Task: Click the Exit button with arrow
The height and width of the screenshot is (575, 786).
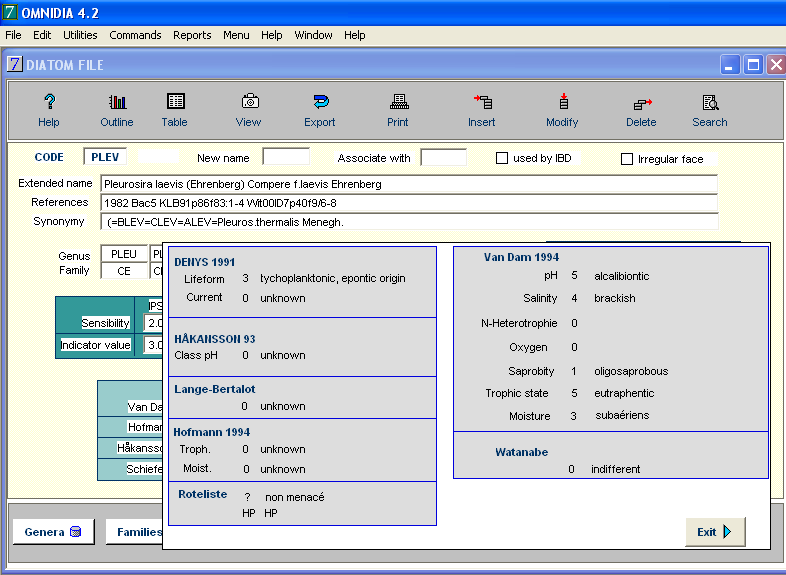Action: (x=715, y=532)
